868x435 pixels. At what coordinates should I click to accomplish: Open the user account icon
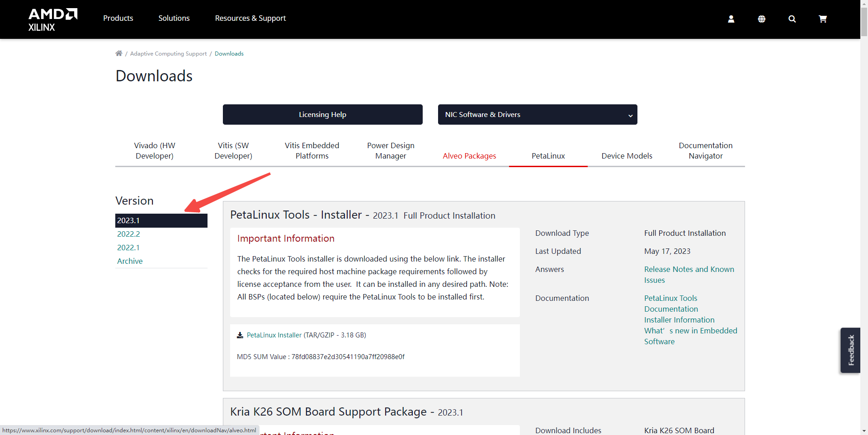(x=731, y=19)
